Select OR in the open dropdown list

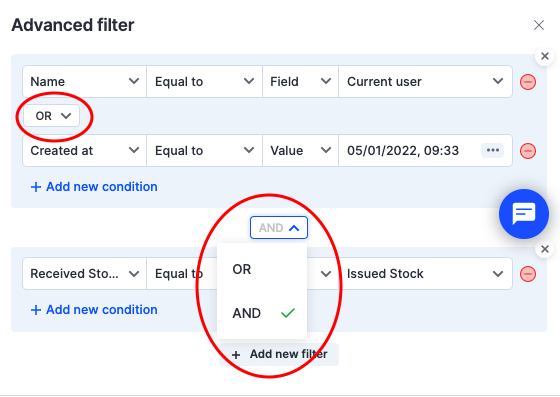(x=262, y=269)
